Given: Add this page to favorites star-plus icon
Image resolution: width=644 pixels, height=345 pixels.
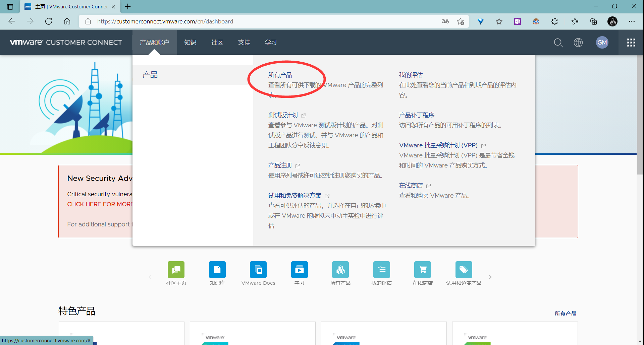Looking at the screenshot, I should point(461,21).
